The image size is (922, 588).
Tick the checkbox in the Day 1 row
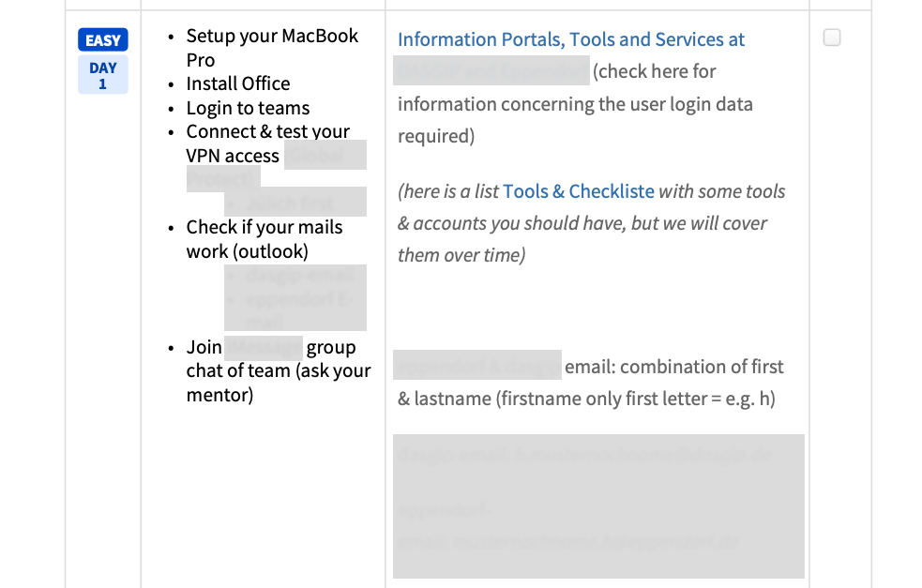832,38
